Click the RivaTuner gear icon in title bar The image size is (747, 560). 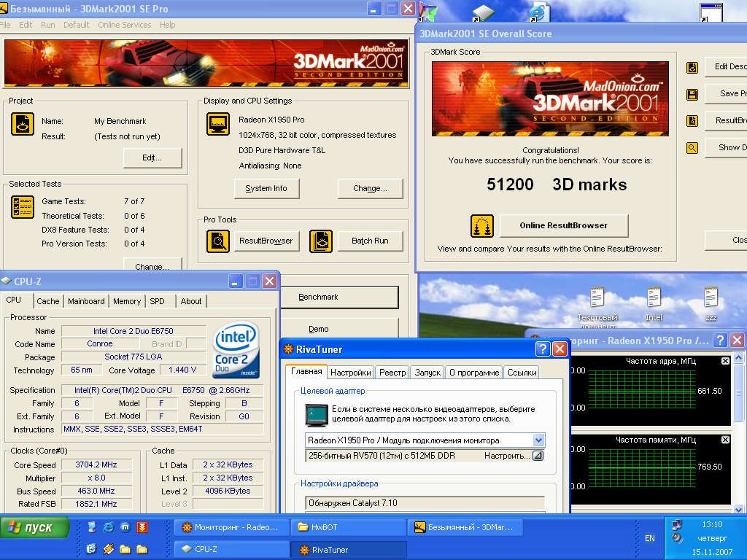288,349
